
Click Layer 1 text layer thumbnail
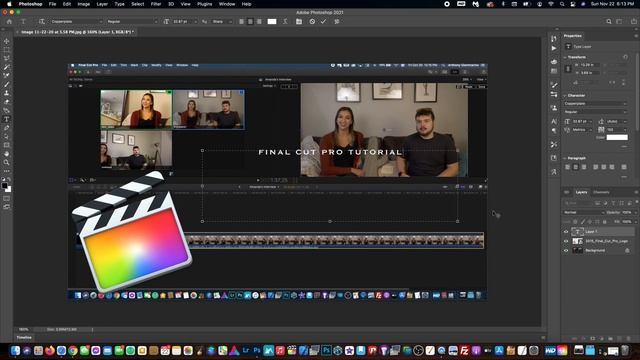[x=577, y=232]
